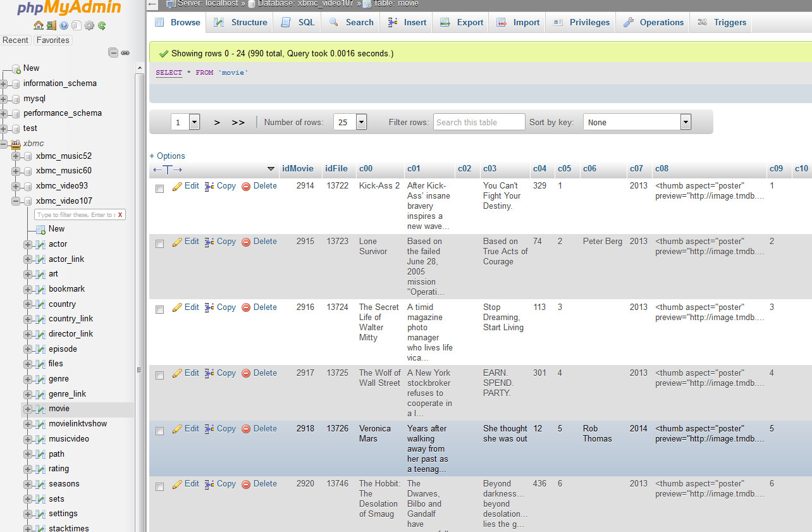Open the Privileges tab

pos(582,22)
